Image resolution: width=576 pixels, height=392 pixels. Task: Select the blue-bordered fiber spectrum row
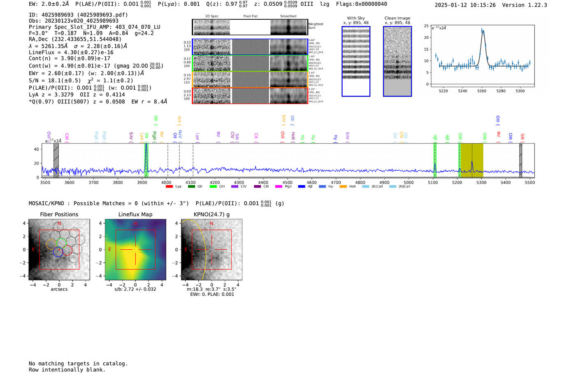coord(250,47)
